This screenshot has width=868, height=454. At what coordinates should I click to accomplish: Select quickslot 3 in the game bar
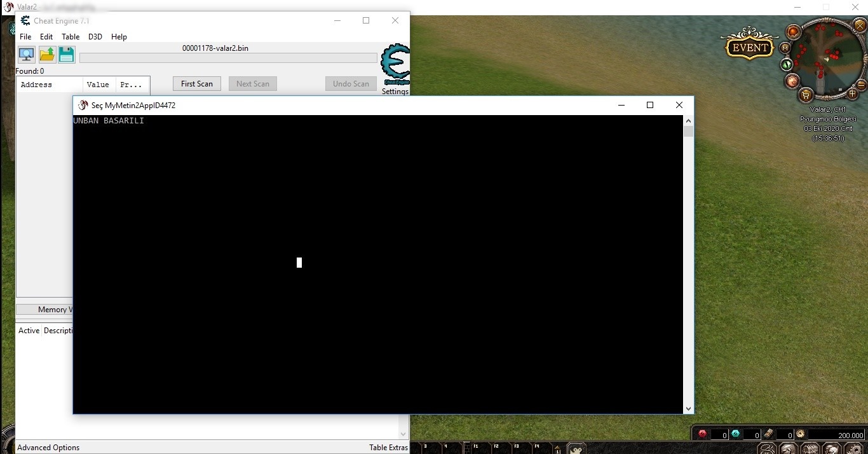(x=431, y=449)
